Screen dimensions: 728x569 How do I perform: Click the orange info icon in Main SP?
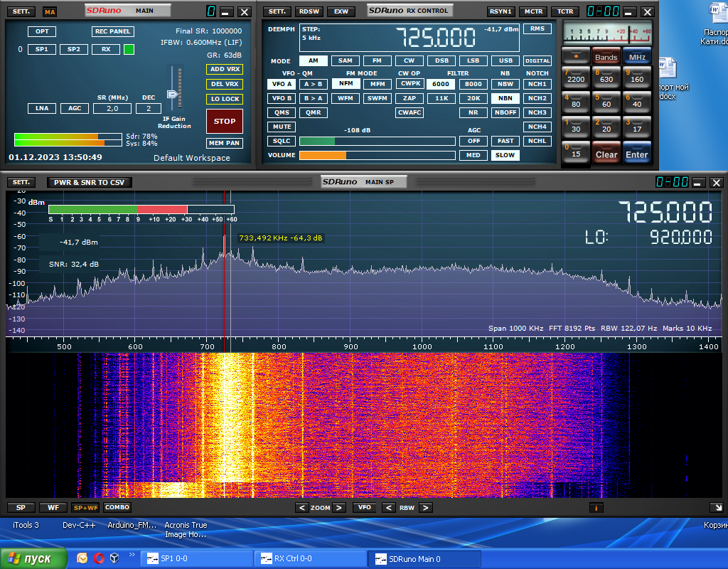(x=596, y=508)
